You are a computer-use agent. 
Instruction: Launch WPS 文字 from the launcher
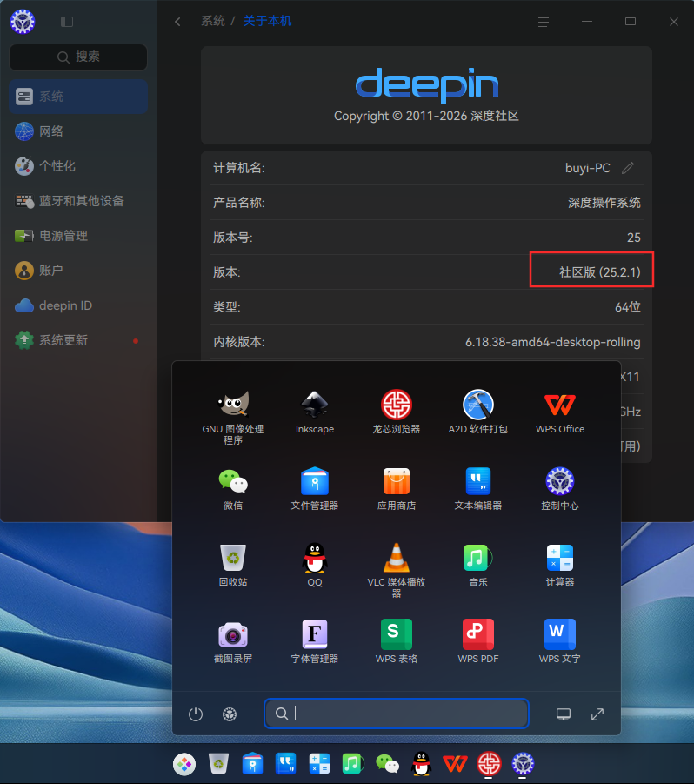point(559,642)
